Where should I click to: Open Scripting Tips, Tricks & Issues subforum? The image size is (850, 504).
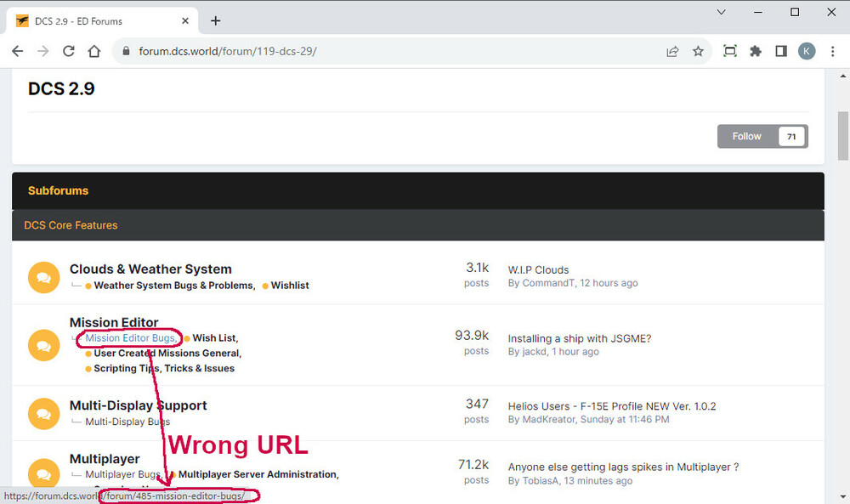click(x=164, y=369)
